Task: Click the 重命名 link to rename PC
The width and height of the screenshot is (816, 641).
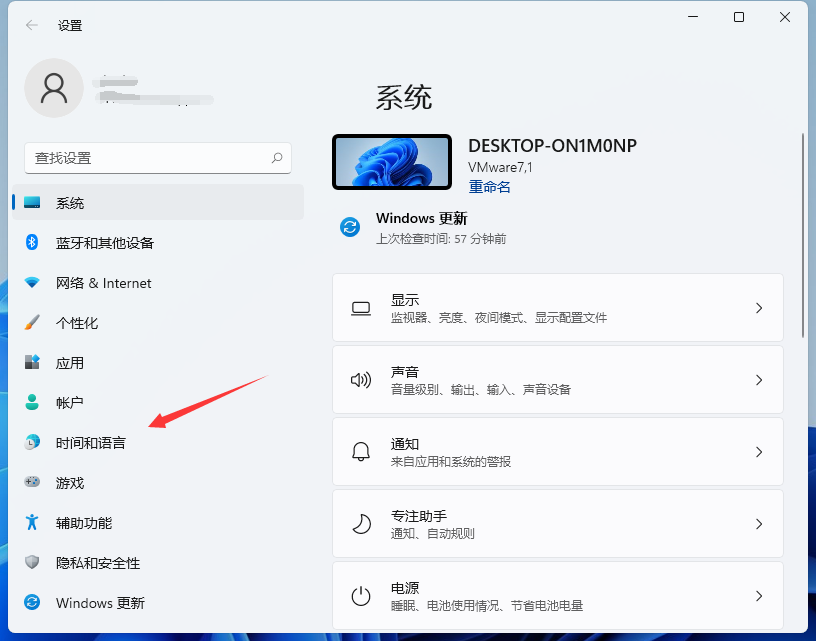Action: pyautogui.click(x=489, y=187)
